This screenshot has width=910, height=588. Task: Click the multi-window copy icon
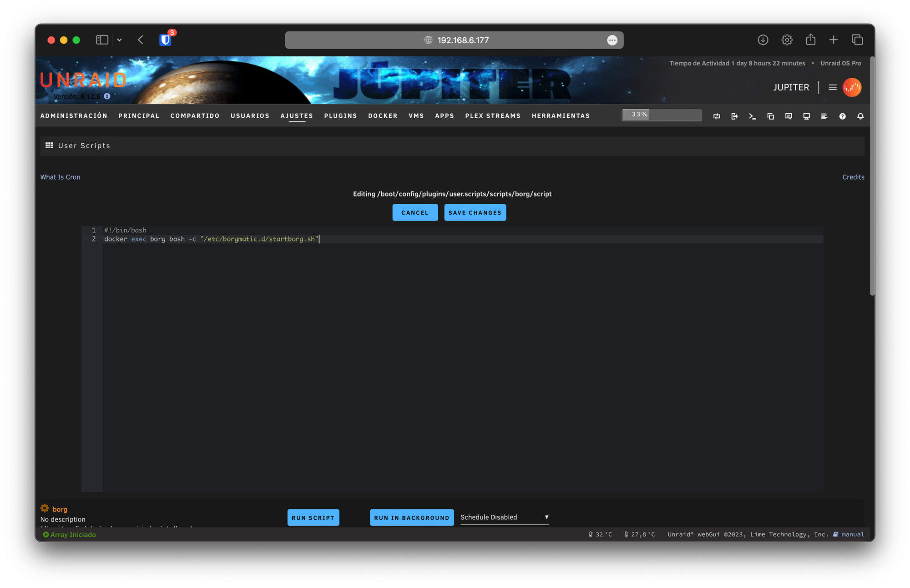[770, 116]
